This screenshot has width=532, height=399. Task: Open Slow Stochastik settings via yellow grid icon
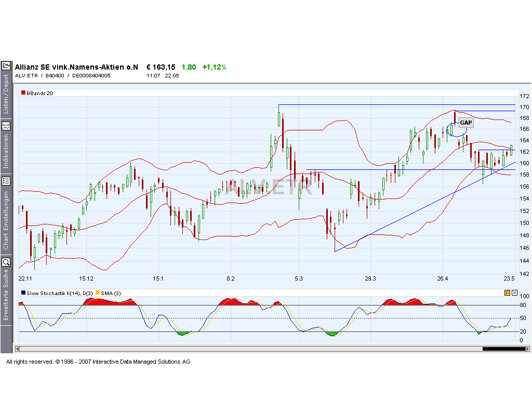point(508,292)
